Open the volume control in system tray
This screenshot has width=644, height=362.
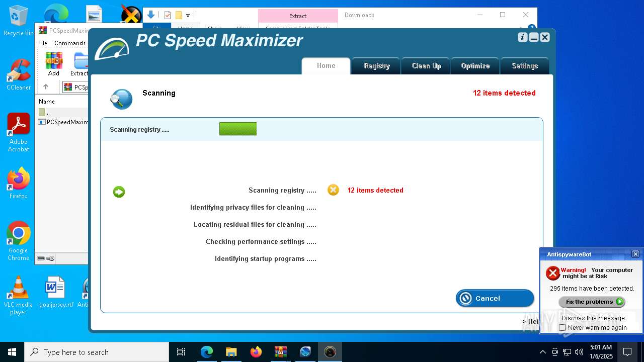coord(579,352)
